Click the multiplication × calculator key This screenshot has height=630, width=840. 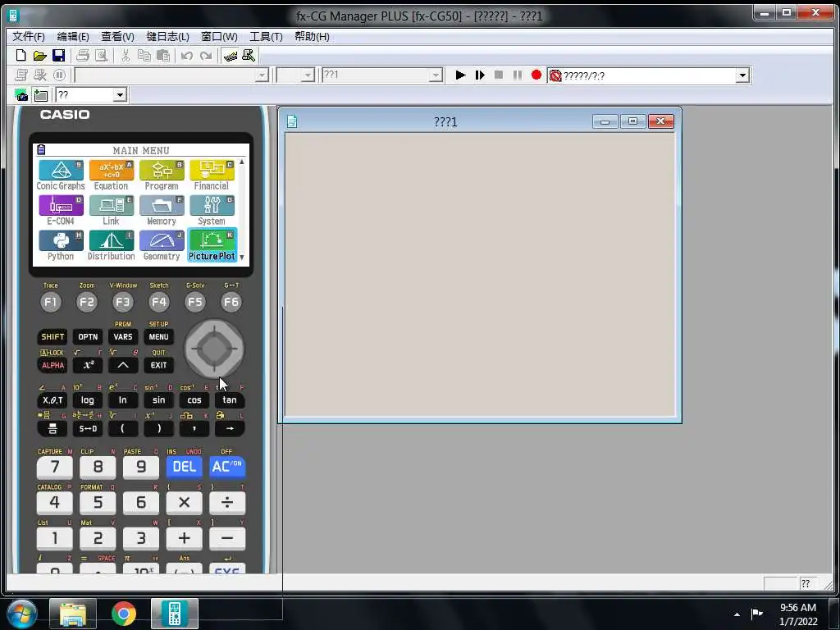pyautogui.click(x=184, y=503)
